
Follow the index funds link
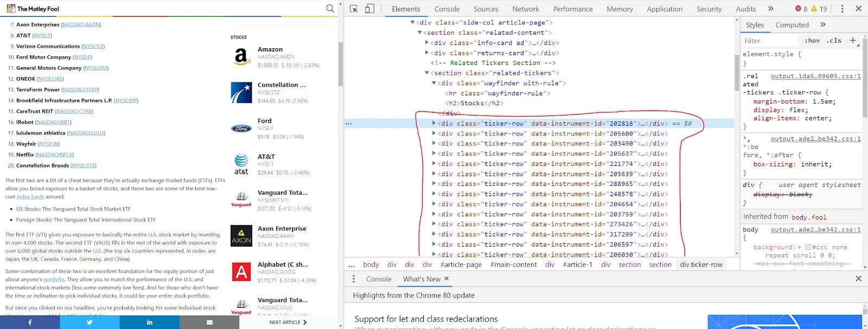click(30, 197)
